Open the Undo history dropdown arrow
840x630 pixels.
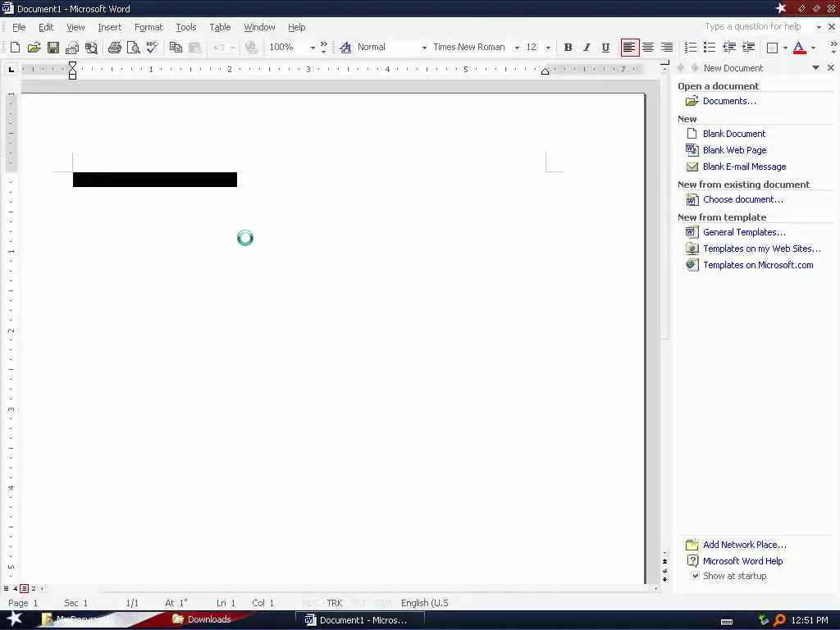(232, 48)
